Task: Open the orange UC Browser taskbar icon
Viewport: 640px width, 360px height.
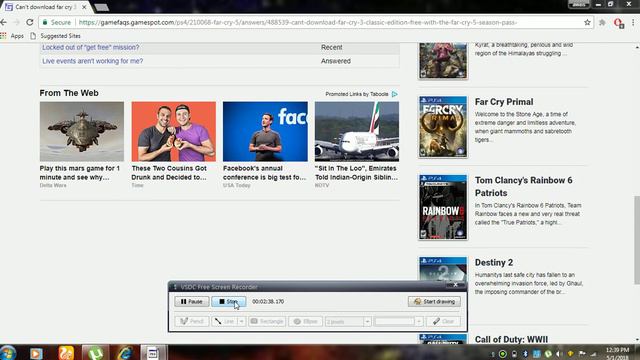Action: 66,353
